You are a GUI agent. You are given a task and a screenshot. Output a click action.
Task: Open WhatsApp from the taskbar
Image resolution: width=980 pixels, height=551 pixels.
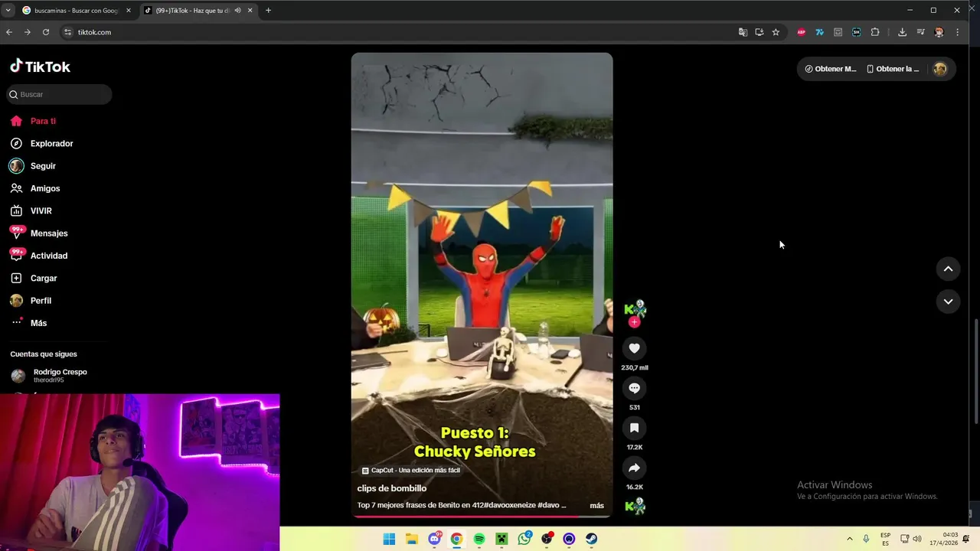pos(524,539)
